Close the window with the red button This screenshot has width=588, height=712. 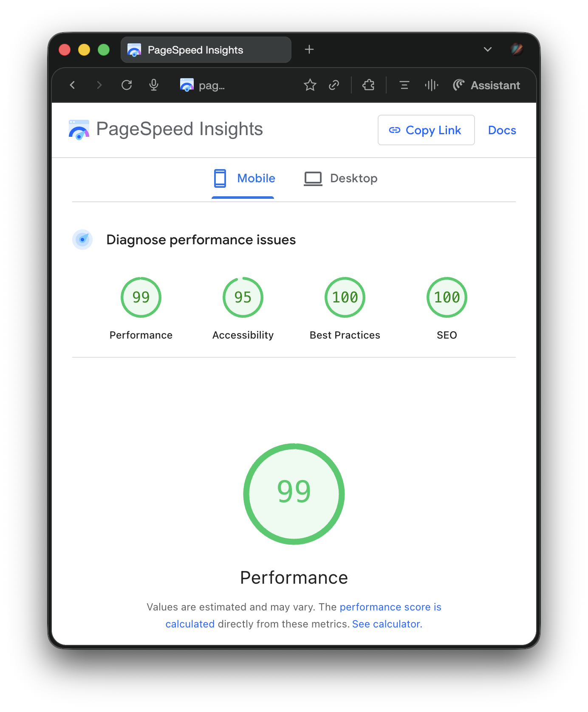click(65, 50)
